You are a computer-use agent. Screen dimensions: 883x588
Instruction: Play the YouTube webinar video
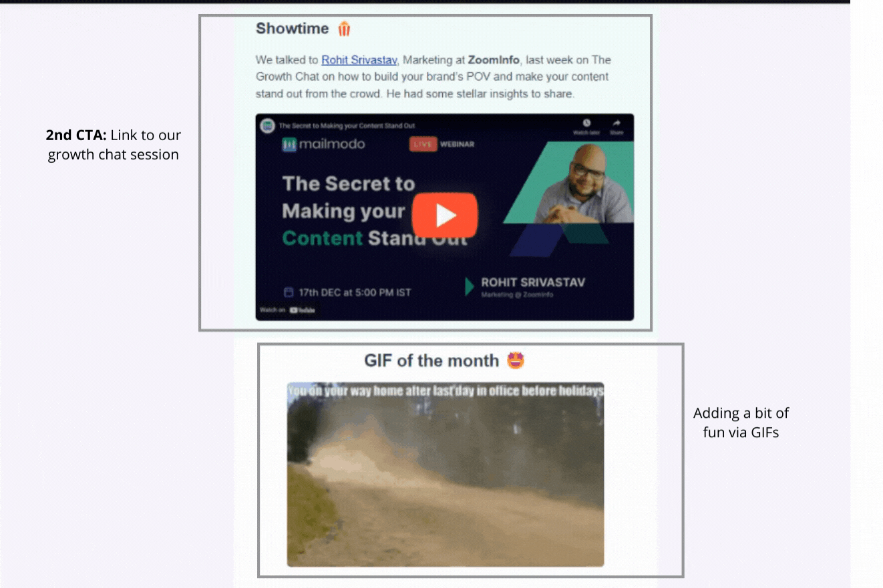point(444,215)
